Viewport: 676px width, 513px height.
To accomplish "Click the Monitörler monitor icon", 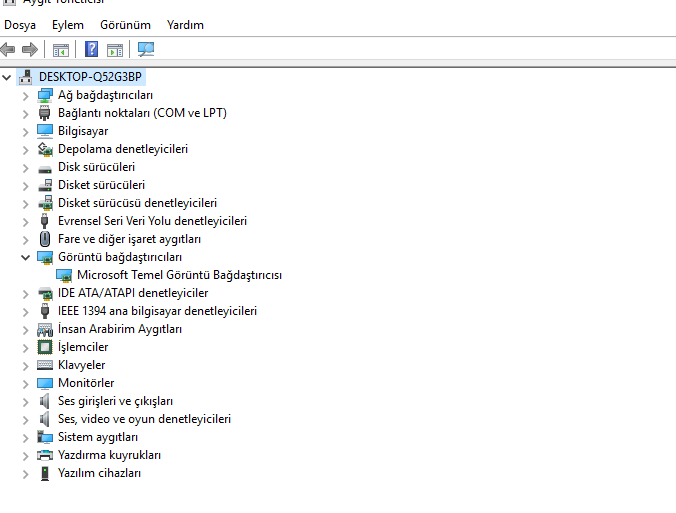I will pyautogui.click(x=45, y=383).
